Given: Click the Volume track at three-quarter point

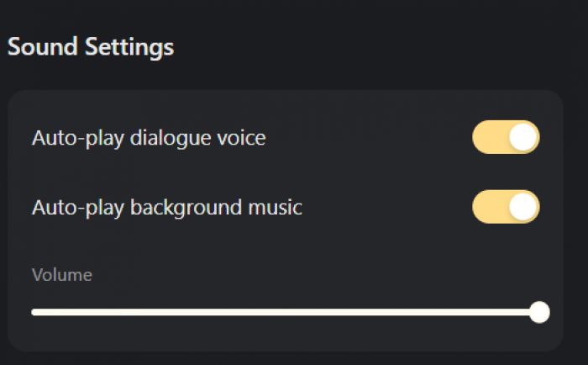Looking at the screenshot, I should coord(412,312).
